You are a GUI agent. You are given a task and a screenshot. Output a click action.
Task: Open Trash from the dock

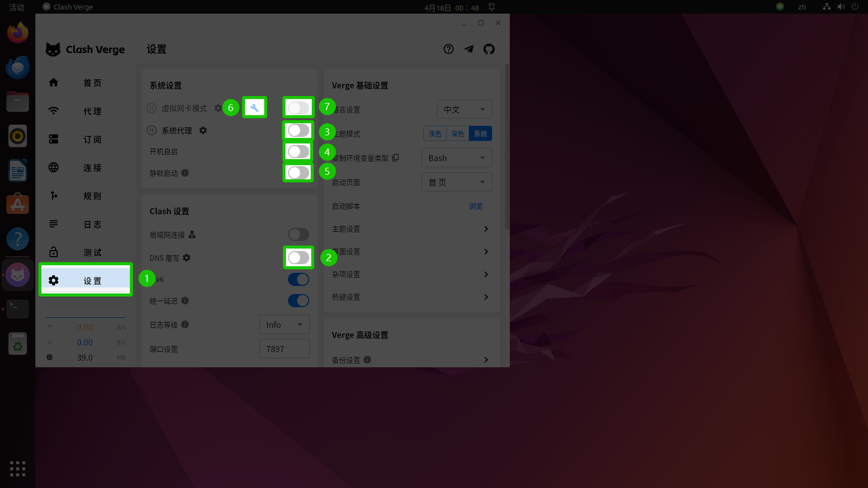[18, 344]
